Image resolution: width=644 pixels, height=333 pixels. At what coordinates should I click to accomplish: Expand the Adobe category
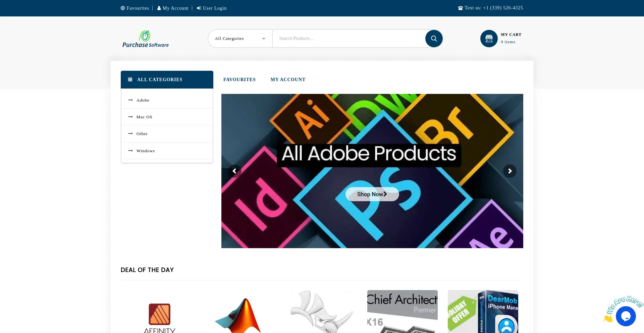[x=143, y=100]
